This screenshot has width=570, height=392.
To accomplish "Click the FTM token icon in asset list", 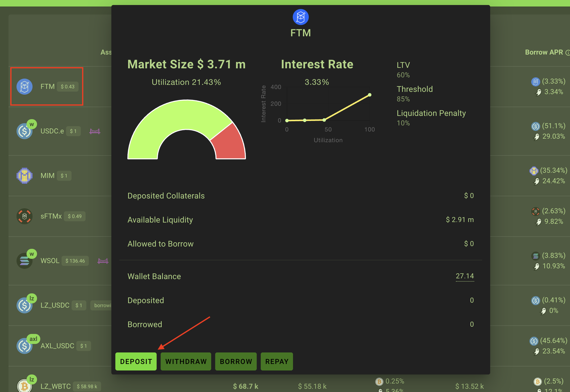I will pos(24,87).
